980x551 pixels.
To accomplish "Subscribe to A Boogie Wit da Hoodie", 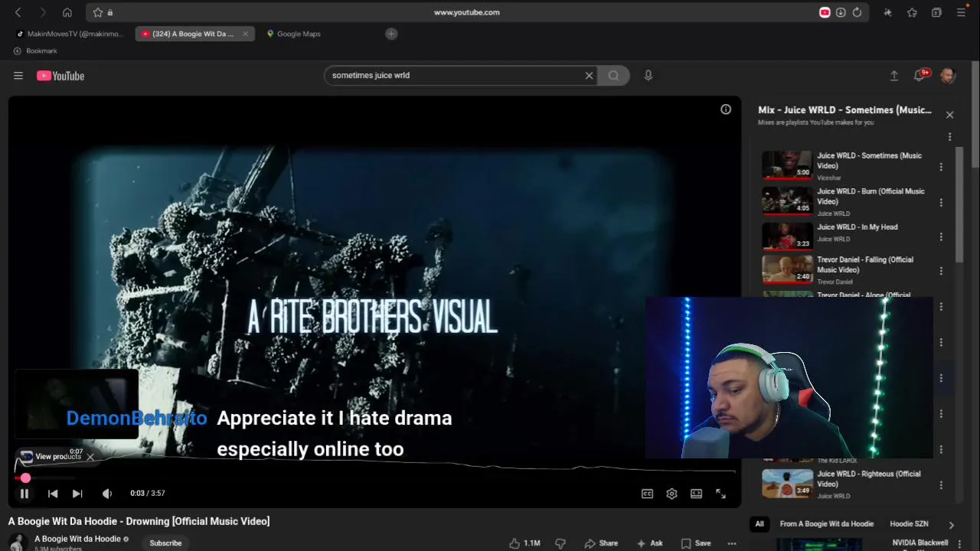I will (x=165, y=543).
